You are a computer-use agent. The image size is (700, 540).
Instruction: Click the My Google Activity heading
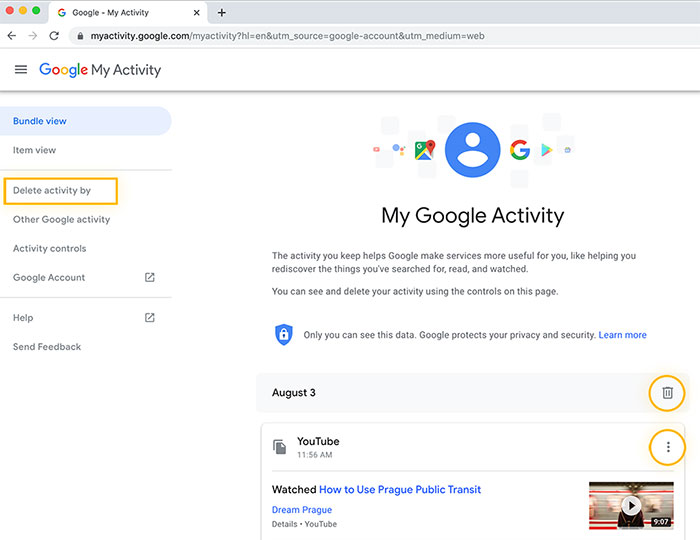(472, 216)
